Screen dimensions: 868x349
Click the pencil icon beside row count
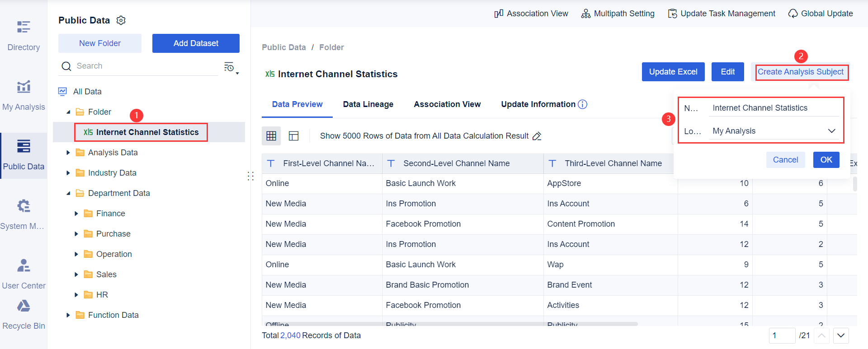(x=537, y=136)
